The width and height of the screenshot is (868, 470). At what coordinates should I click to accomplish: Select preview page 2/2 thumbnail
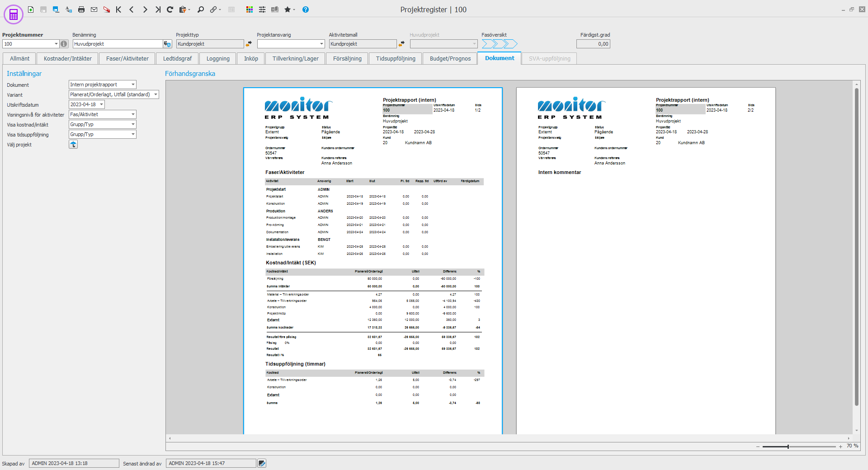646,261
